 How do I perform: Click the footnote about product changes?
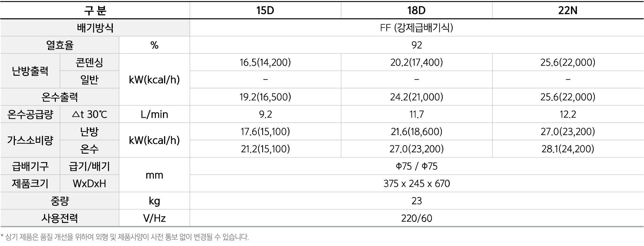[x=125, y=237]
